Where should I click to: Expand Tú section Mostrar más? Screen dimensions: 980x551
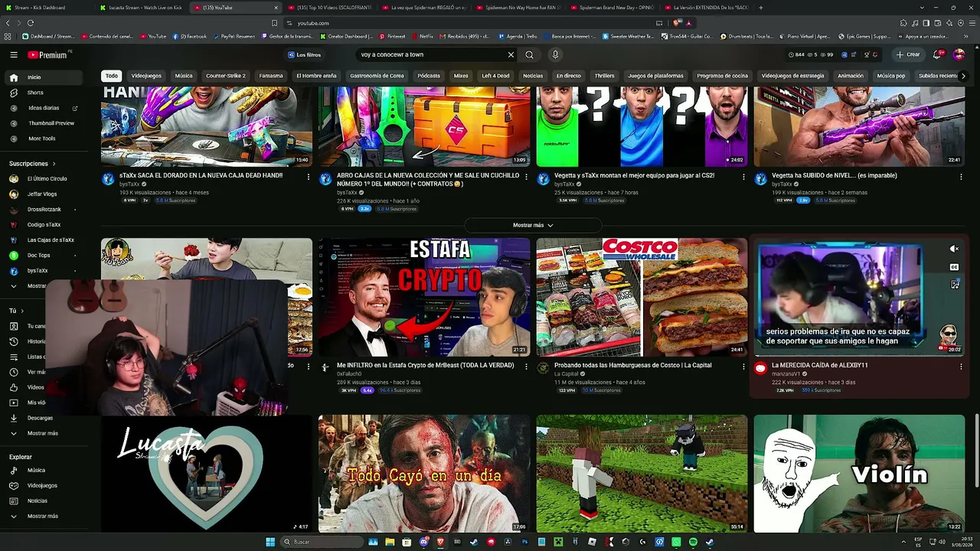click(42, 433)
